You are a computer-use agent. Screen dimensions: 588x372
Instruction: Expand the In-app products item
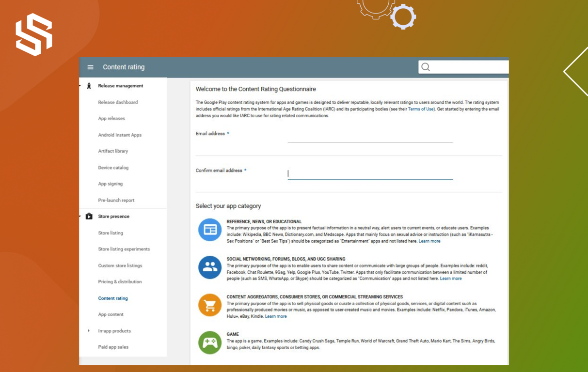pos(89,331)
